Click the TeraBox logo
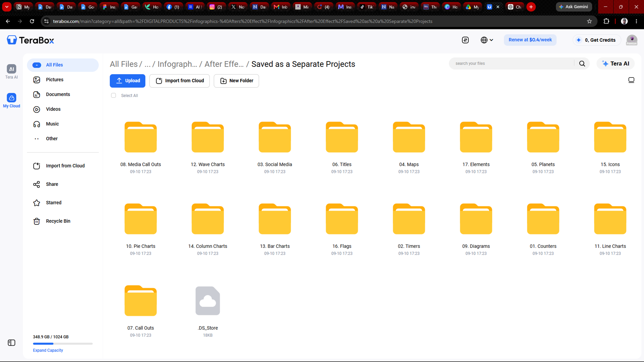Screen dimensions: 644x362 [30, 40]
